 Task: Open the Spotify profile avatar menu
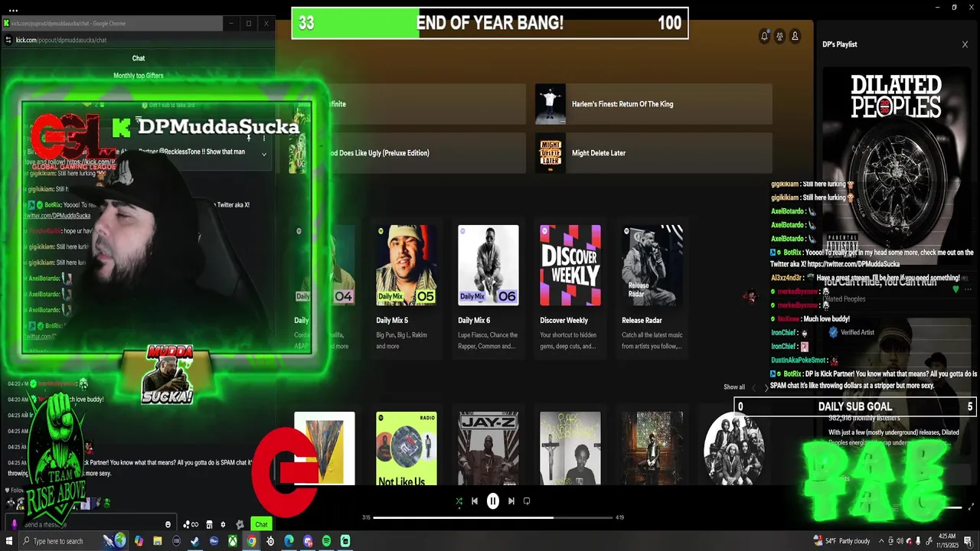click(795, 36)
